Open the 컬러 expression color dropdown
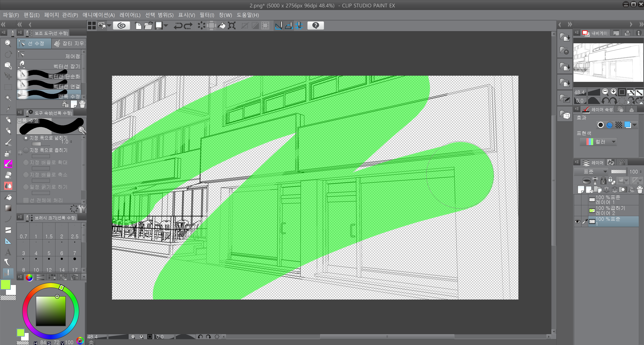This screenshot has width=644, height=345. click(x=598, y=142)
